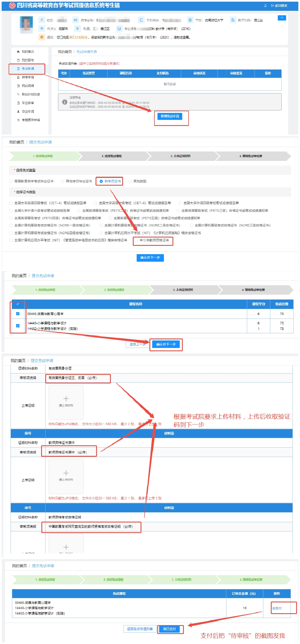Image resolution: width=300 pixels, height=644 pixels.
Task: Click the info icon beside 注意事项
Action: (x=65, y=102)
